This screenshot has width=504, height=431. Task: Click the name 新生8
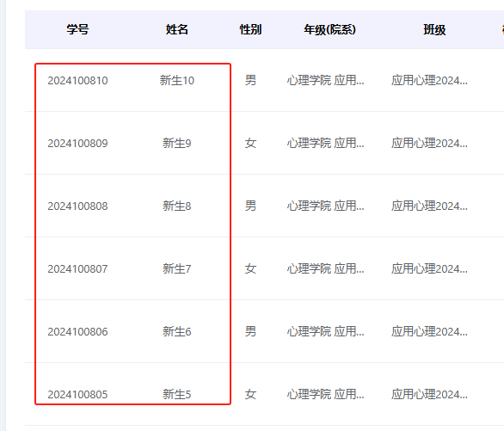[177, 206]
